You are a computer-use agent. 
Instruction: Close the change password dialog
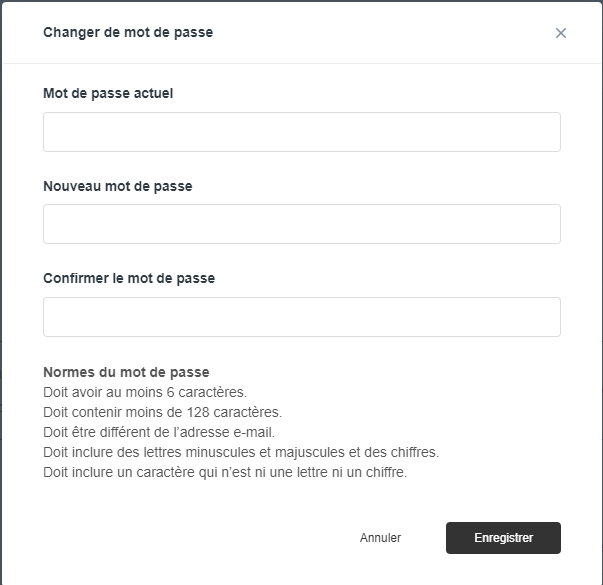pyautogui.click(x=561, y=33)
